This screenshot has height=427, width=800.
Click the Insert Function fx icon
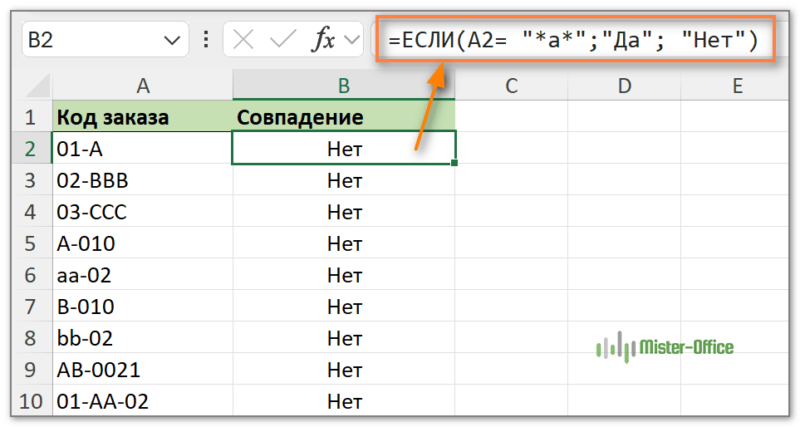pyautogui.click(x=322, y=41)
